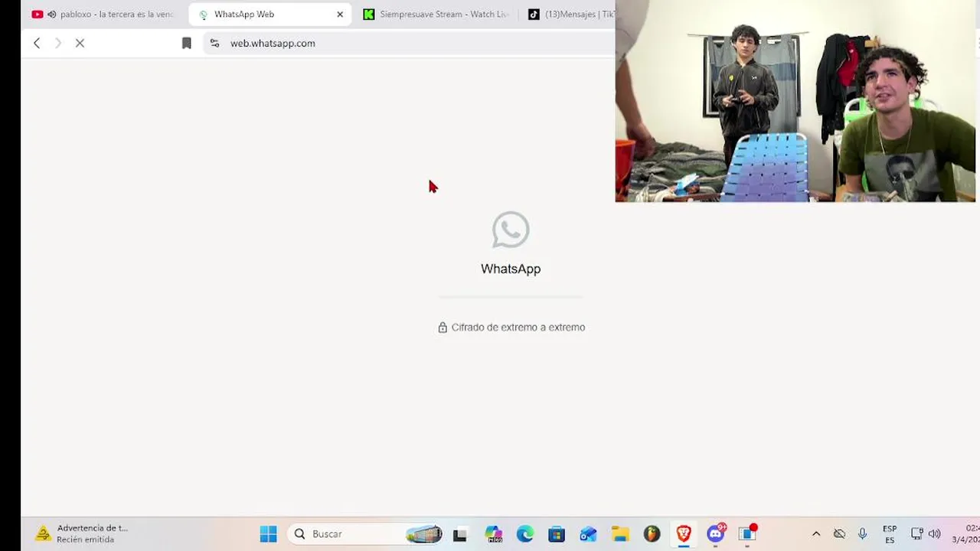Switch to the Siempresuave Stream tab
Viewport: 980px width, 551px height.
pyautogui.click(x=436, y=15)
